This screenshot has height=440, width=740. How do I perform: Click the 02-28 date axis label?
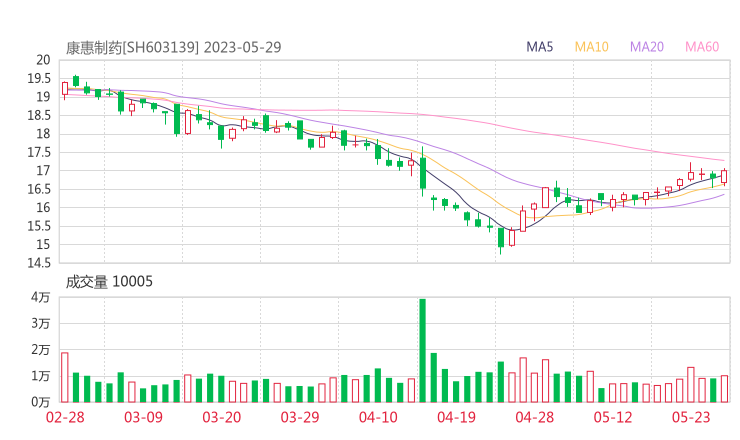[x=65, y=417]
